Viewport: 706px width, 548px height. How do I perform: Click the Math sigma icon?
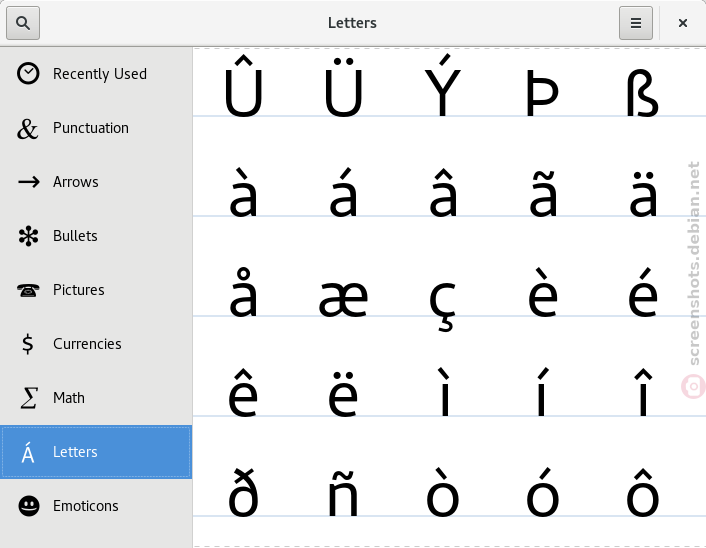click(x=28, y=398)
